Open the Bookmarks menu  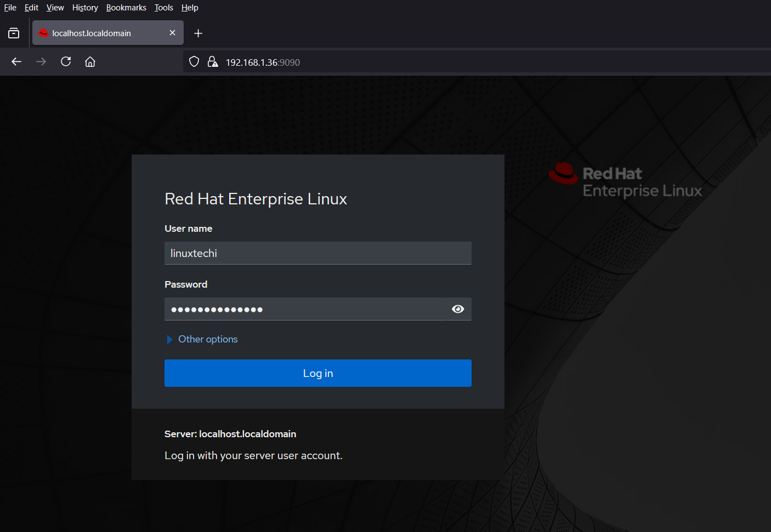pos(126,8)
